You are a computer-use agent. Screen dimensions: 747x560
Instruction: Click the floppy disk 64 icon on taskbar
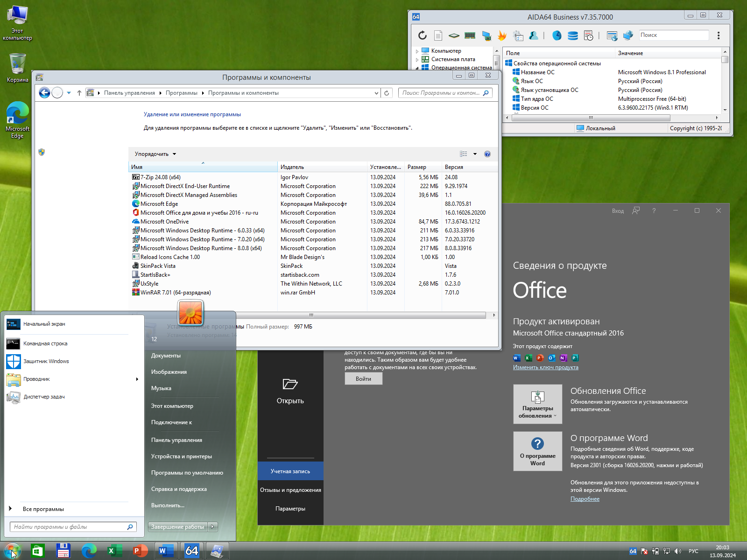click(x=63, y=551)
